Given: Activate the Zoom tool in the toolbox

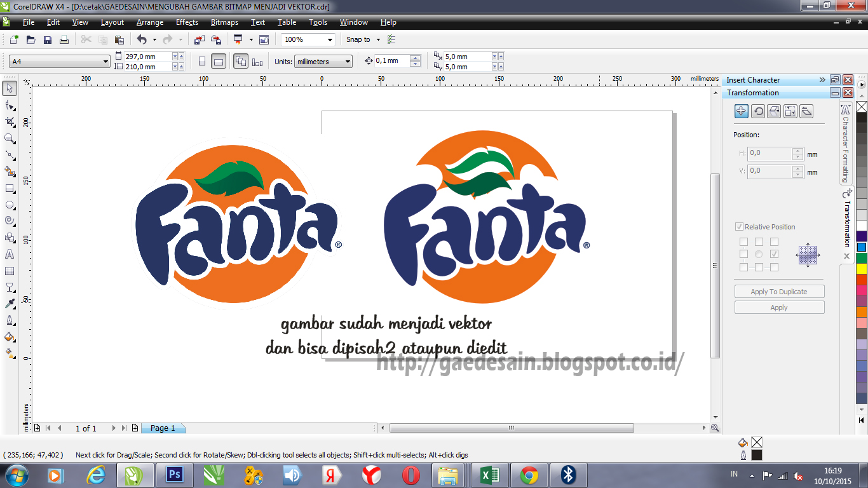Looking at the screenshot, I should coord(10,138).
